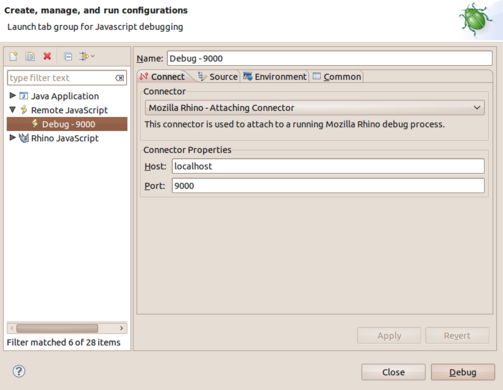The width and height of the screenshot is (503, 390).
Task: Click the Revert button
Action: coord(457,336)
